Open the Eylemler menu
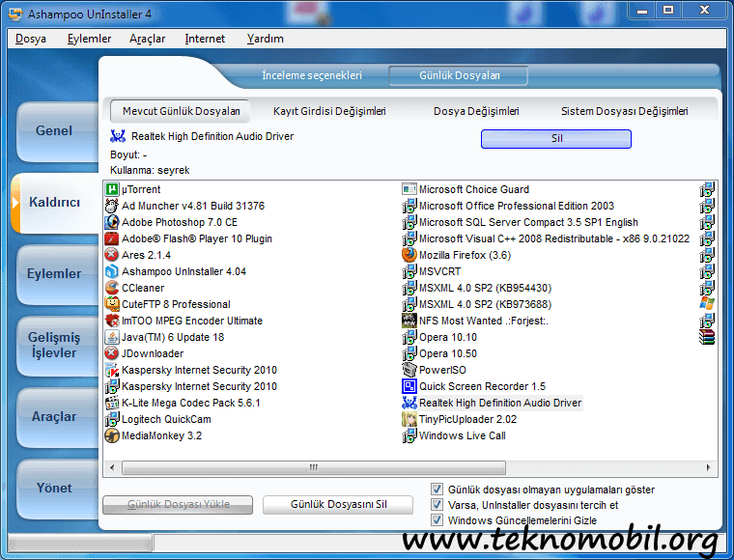 pyautogui.click(x=90, y=39)
